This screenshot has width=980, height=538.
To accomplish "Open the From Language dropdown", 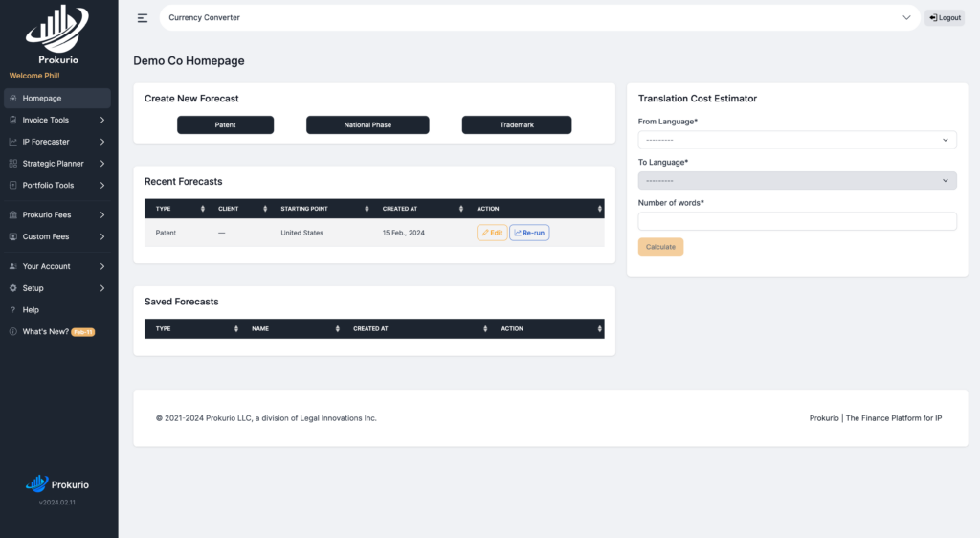I will click(x=797, y=140).
